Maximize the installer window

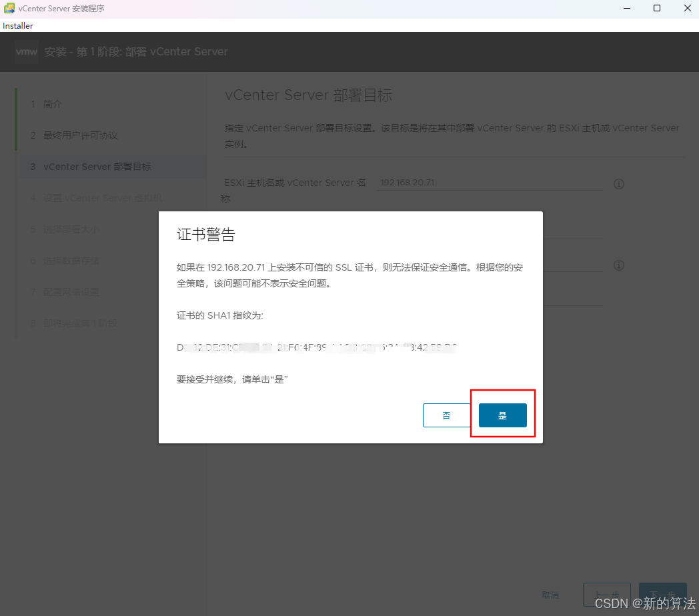[657, 8]
